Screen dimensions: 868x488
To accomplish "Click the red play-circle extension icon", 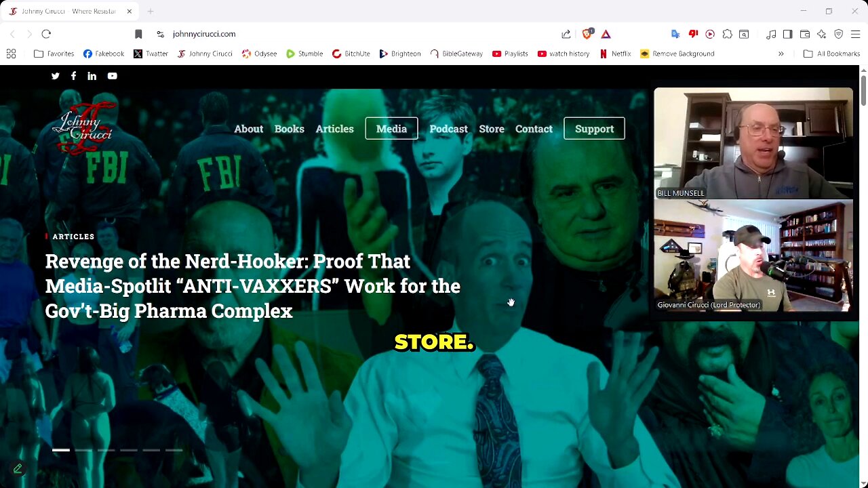I will pos(710,34).
